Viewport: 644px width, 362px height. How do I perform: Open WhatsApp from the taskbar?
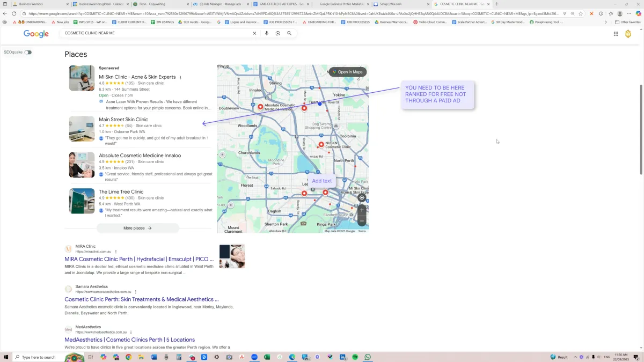click(x=368, y=357)
